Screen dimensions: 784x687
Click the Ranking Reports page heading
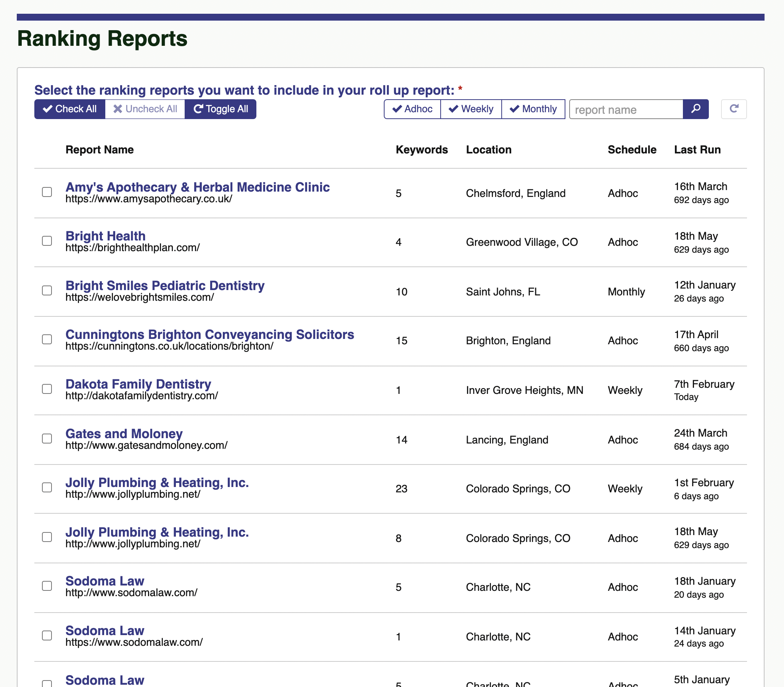pos(102,39)
